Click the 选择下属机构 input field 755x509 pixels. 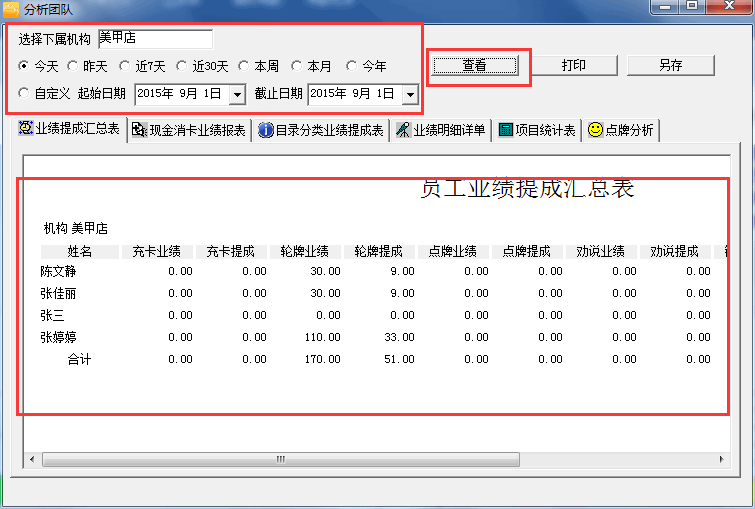pos(156,39)
